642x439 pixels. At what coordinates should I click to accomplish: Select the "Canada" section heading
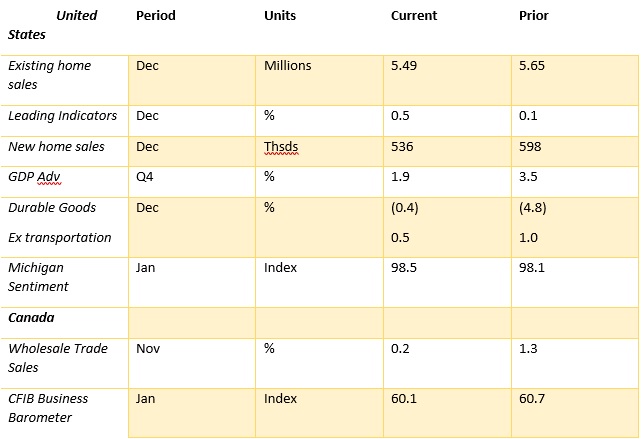tap(31, 318)
